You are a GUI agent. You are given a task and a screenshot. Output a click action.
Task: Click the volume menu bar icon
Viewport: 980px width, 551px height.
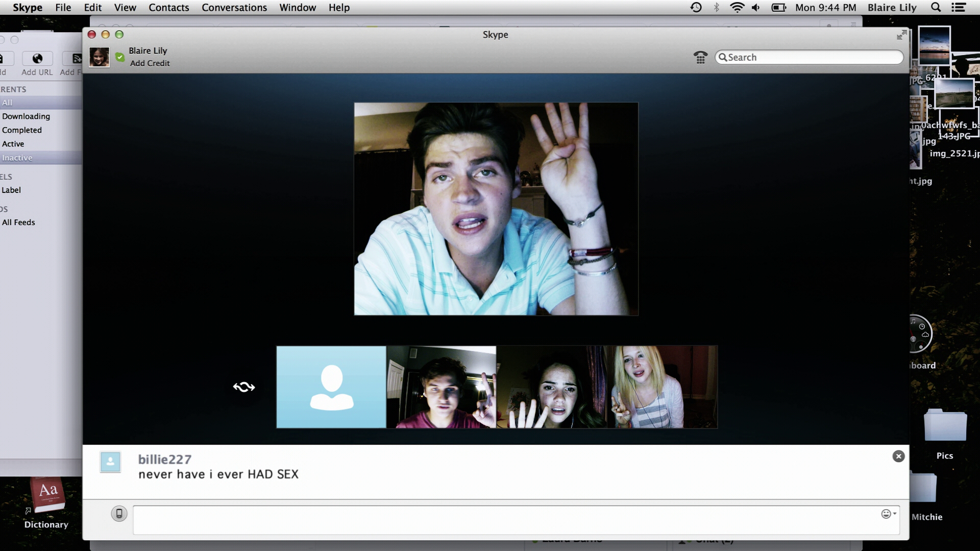(756, 7)
